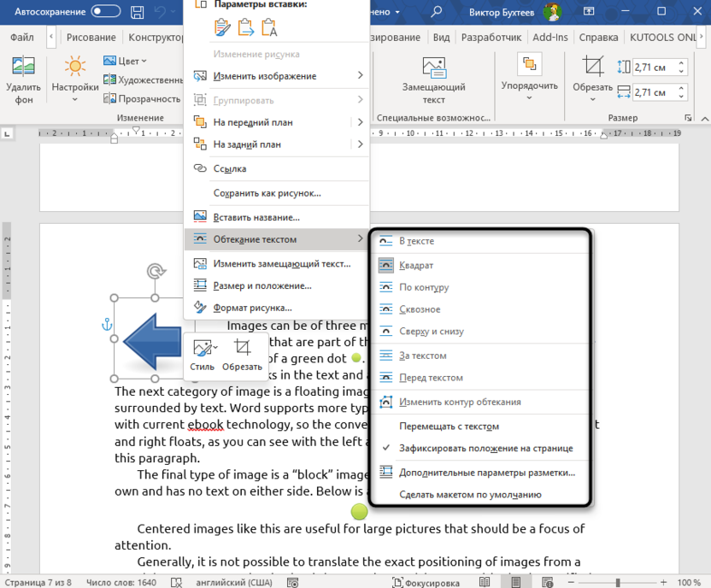This screenshot has height=588, width=711.
Task: Select paste option Keep text only icon
Action: click(269, 28)
